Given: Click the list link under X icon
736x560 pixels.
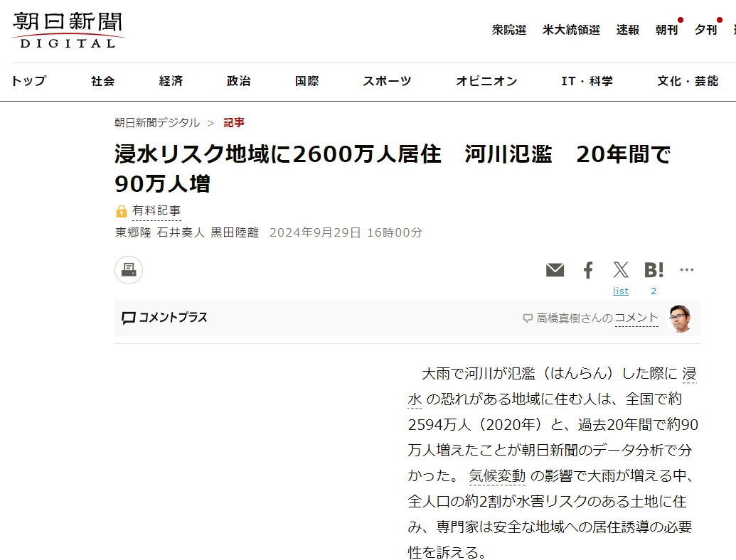Looking at the screenshot, I should [621, 291].
